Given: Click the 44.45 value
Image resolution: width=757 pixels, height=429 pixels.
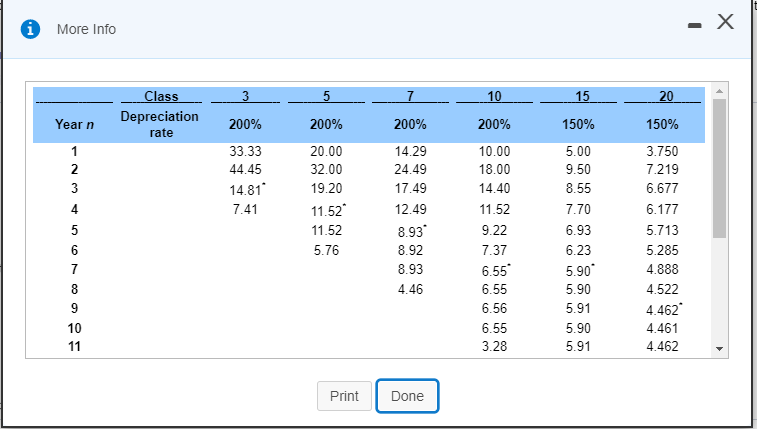Looking at the screenshot, I should [x=245, y=169].
